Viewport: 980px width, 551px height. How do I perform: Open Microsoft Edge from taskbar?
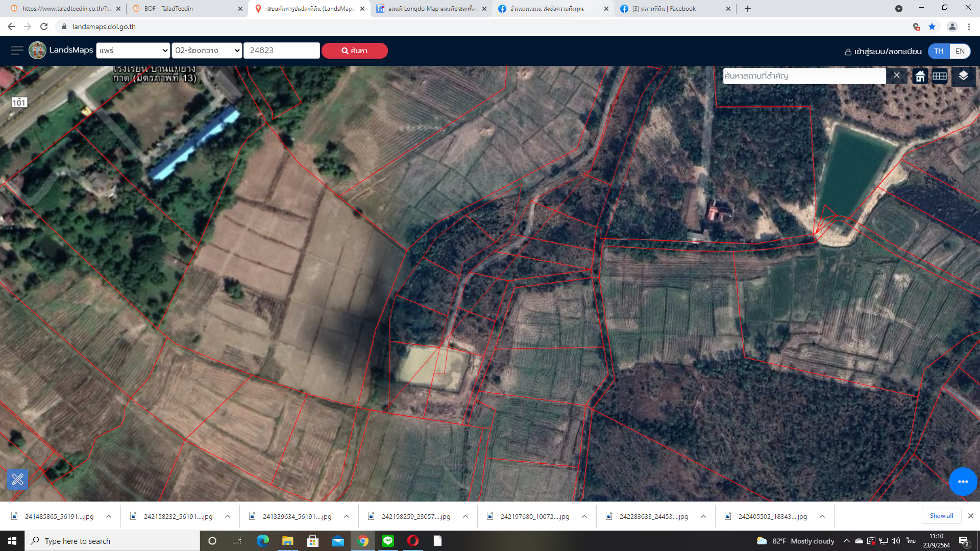point(263,541)
